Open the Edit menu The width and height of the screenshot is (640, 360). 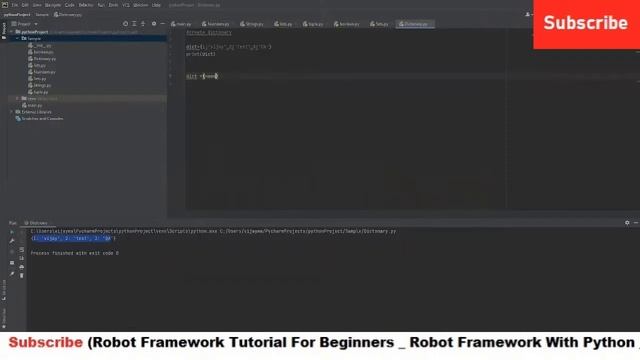coord(25,5)
